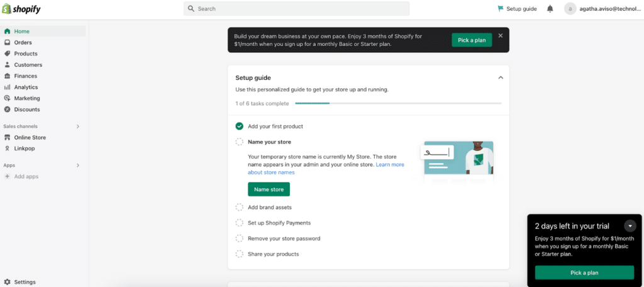
Task: Click the Online Store shop icon
Action: click(x=7, y=137)
